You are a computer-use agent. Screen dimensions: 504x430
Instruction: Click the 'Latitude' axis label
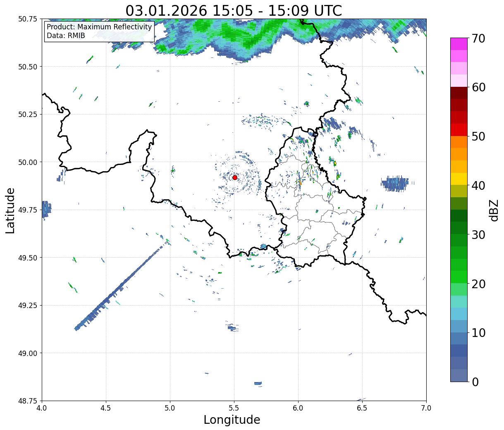pyautogui.click(x=10, y=210)
